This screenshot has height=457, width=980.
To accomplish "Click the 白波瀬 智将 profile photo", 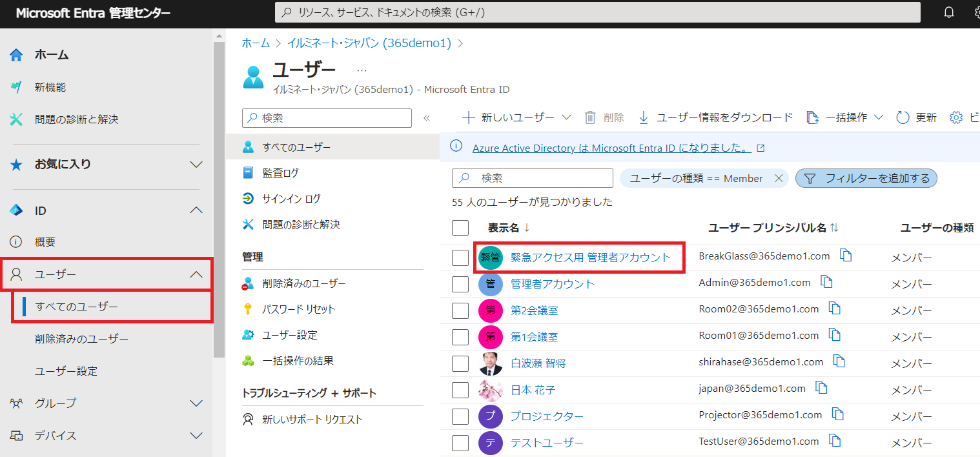I will point(491,363).
